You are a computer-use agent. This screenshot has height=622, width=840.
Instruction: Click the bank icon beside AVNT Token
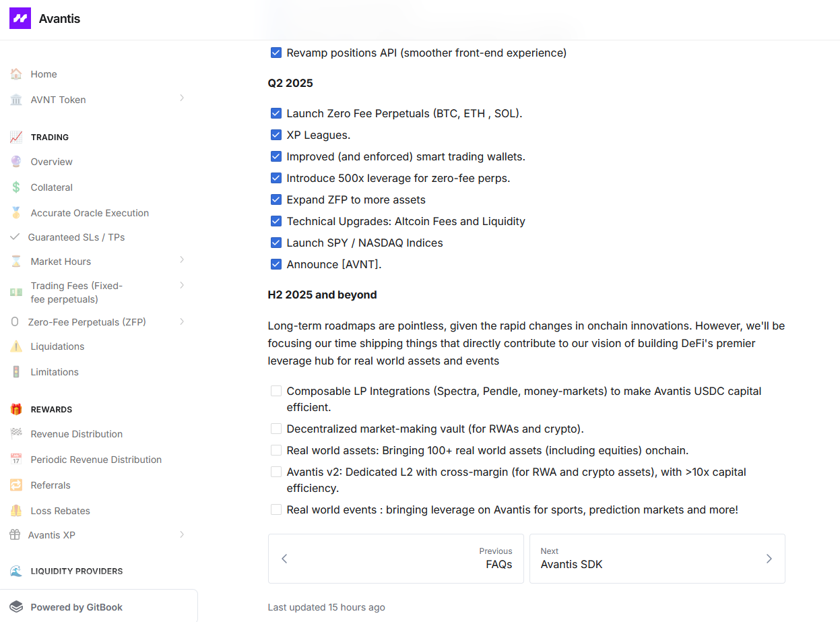(16, 100)
